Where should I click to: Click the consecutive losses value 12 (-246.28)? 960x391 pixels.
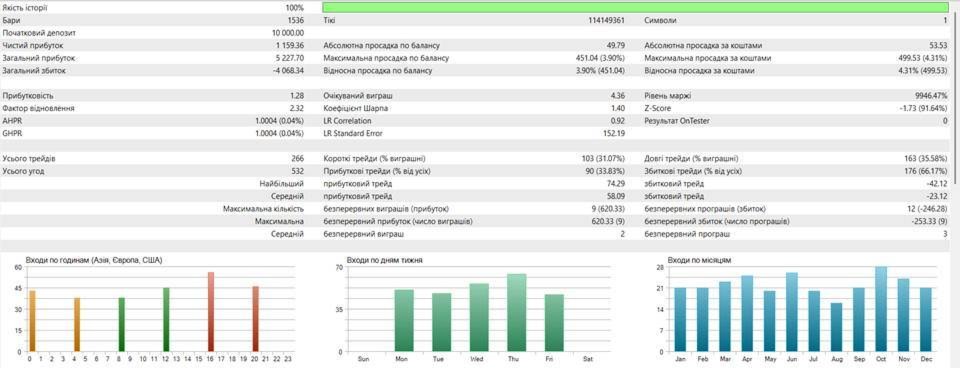coord(926,209)
